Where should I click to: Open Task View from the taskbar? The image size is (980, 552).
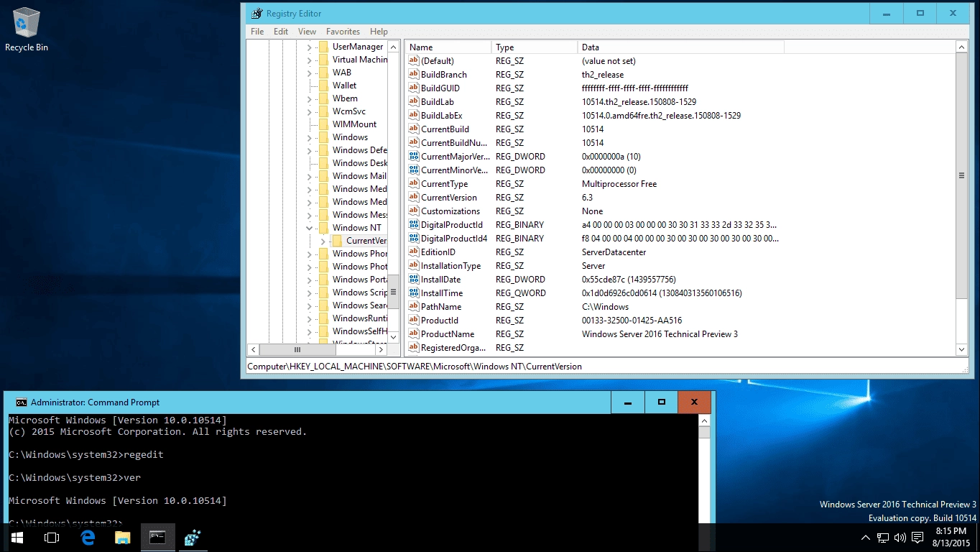coord(52,538)
